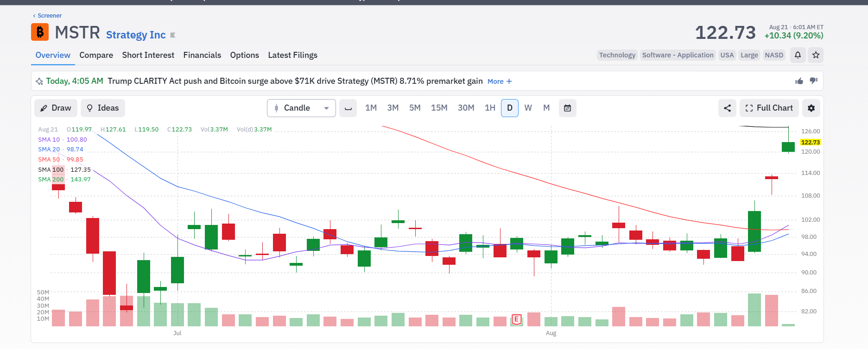The image size is (868, 349).
Task: Click the bar spacing icon beside Candle
Action: [x=348, y=108]
